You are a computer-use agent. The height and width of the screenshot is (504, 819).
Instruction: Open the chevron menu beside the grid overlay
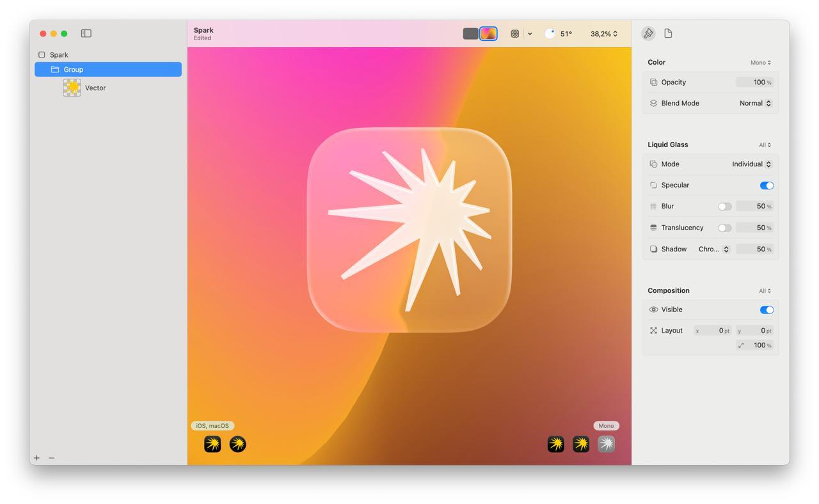[x=530, y=34]
